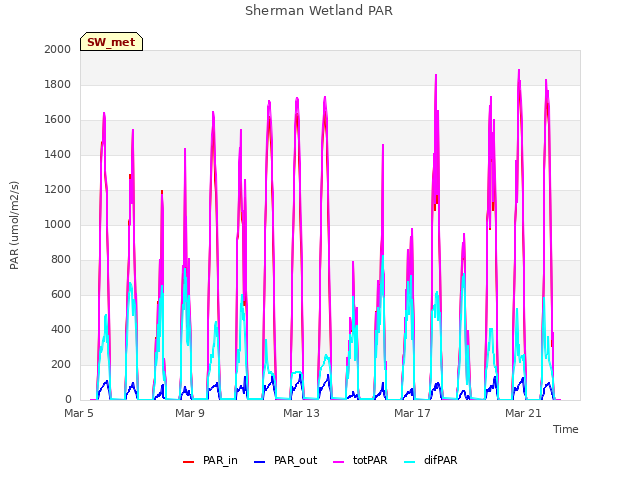
Task: Click the 1400 y-axis tick label
Action: (x=58, y=154)
